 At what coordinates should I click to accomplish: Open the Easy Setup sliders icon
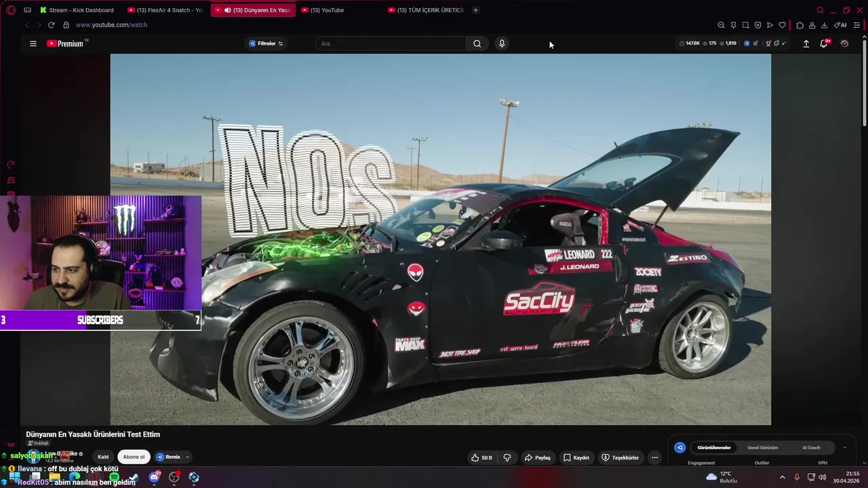tap(857, 25)
